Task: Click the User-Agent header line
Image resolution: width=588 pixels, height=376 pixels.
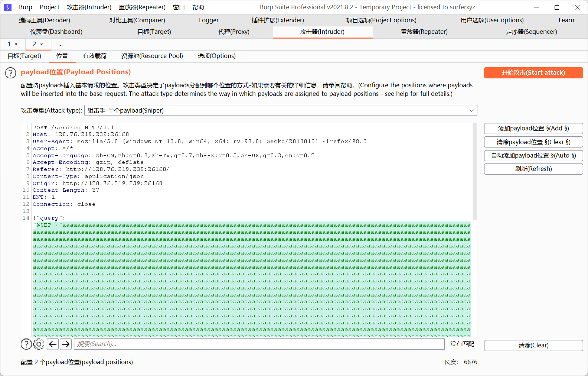Action: pyautogui.click(x=200, y=141)
